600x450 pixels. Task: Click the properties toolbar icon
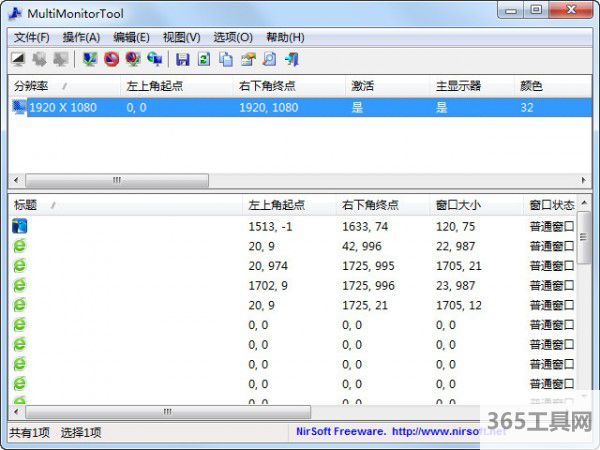pyautogui.click(x=247, y=59)
